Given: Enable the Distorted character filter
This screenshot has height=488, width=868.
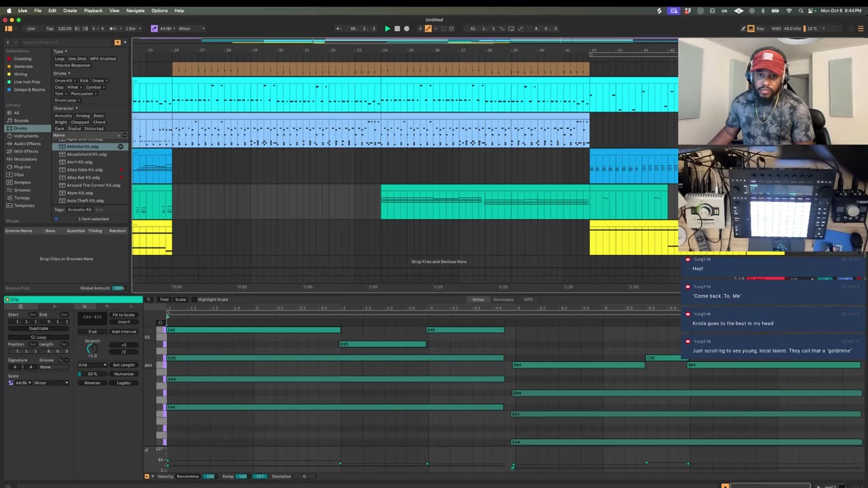Looking at the screenshot, I should pos(94,129).
